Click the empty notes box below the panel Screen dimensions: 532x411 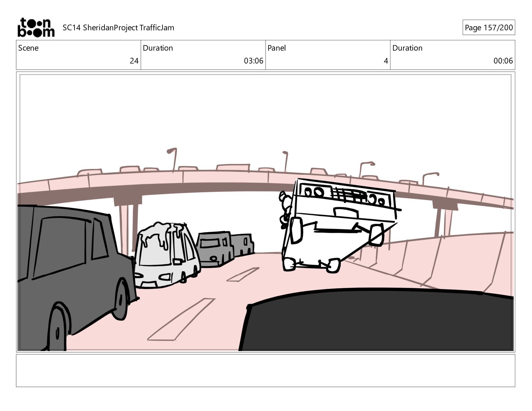tap(265, 370)
